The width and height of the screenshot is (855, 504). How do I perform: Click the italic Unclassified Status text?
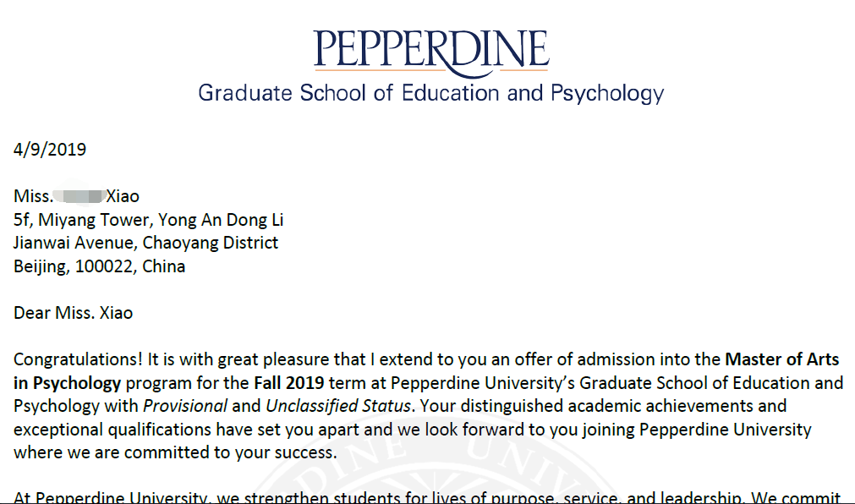point(337,407)
